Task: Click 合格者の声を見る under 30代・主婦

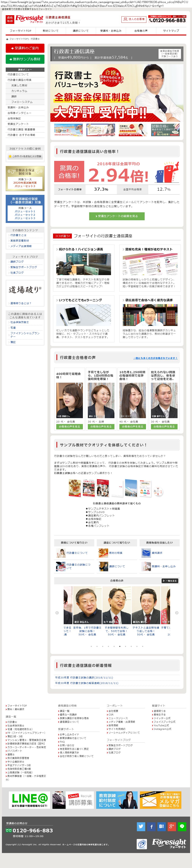Action: click(101, 426)
